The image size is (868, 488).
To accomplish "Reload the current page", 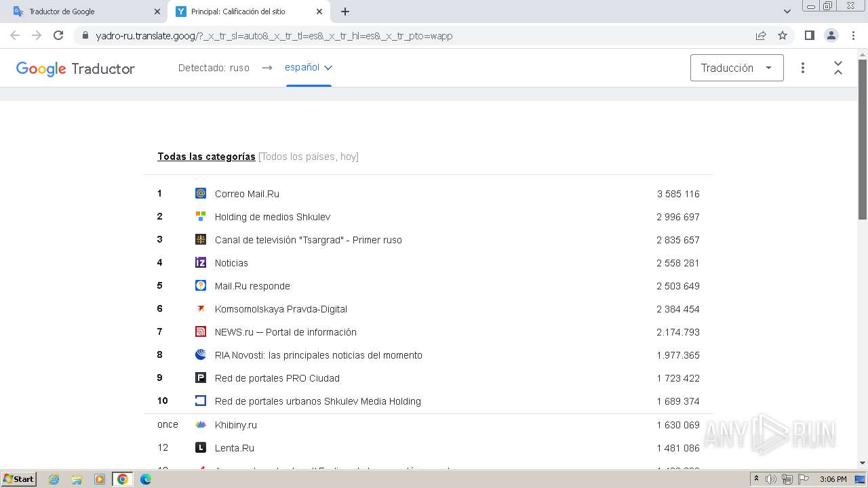I will coord(58,35).
